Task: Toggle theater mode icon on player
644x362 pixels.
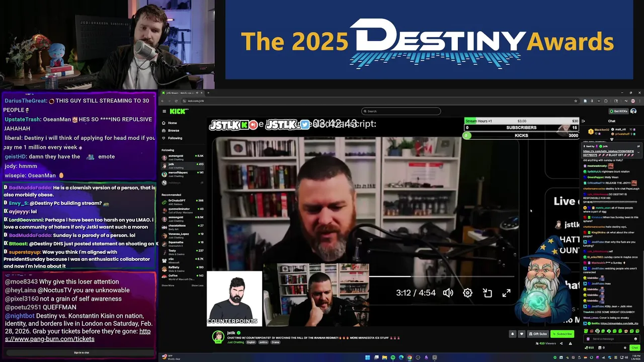Action: click(x=487, y=293)
